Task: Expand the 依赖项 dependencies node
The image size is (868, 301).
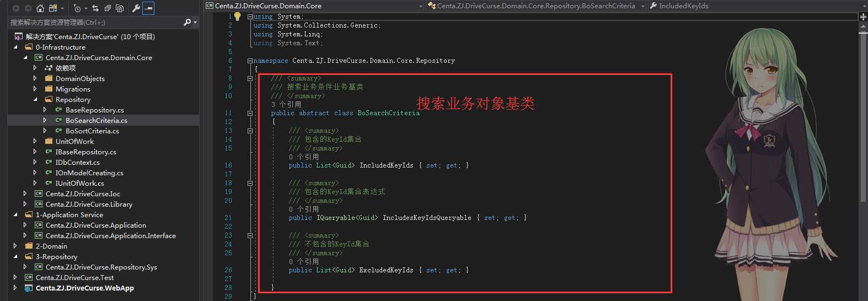Action: click(35, 68)
